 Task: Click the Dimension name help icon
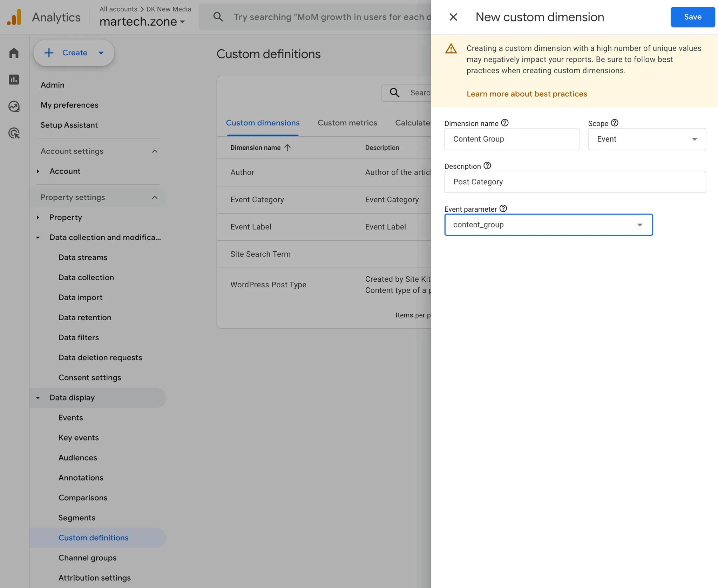point(505,123)
